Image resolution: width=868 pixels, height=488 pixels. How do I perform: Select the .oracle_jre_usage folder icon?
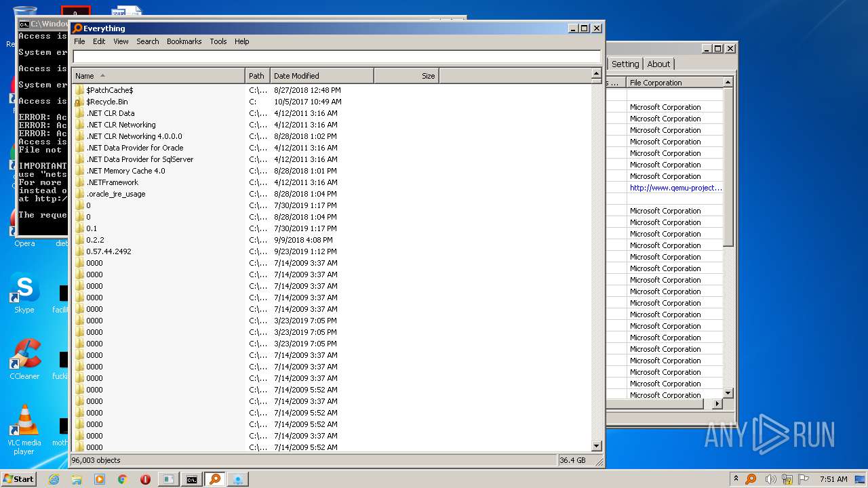click(x=79, y=194)
